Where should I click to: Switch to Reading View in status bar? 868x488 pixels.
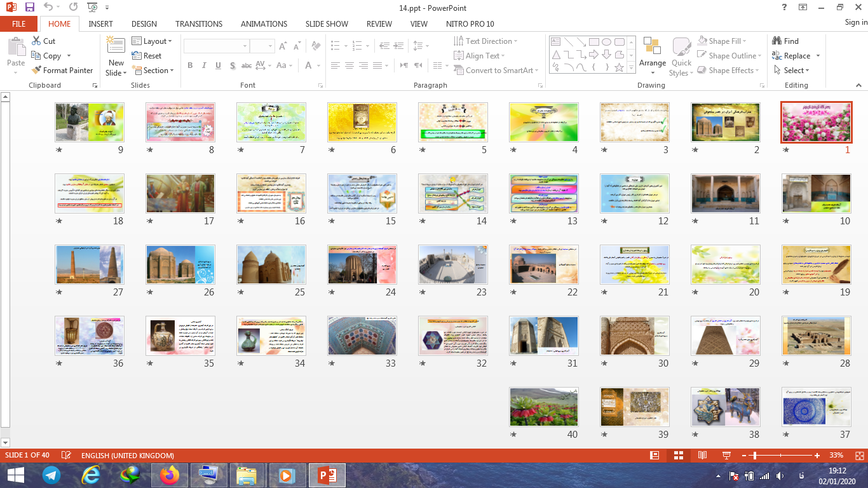pyautogui.click(x=702, y=456)
